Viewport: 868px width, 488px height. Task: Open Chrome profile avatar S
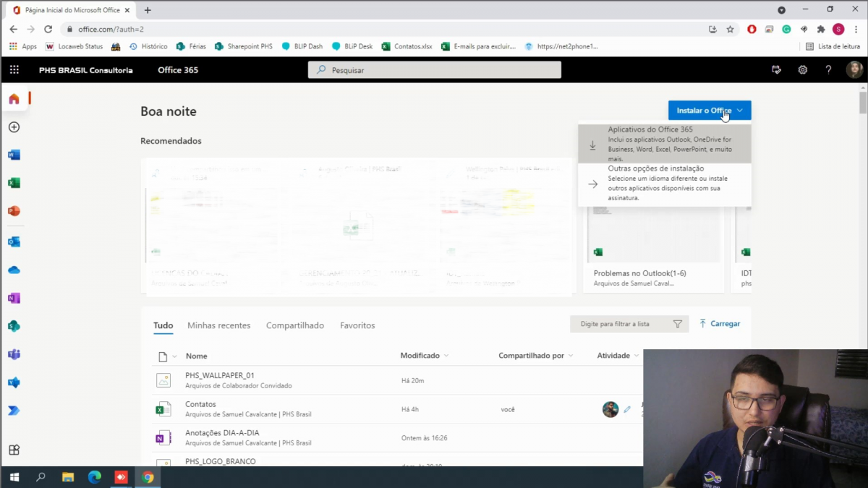[838, 30]
